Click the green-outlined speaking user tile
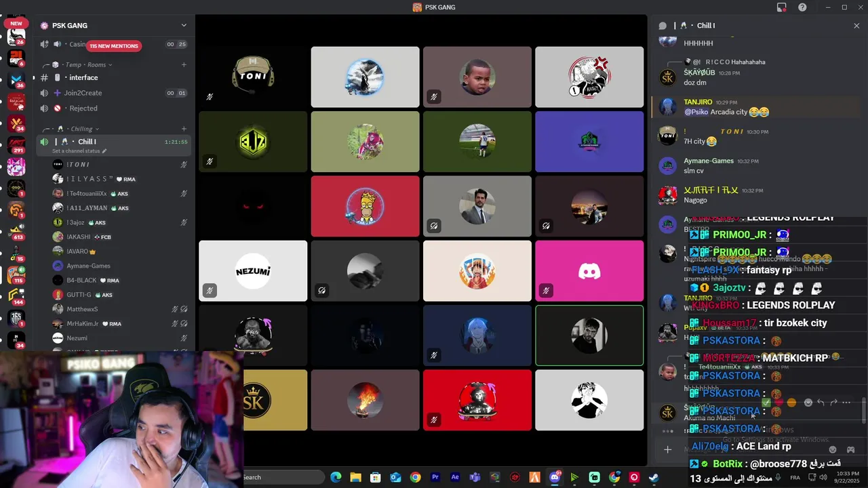The width and height of the screenshot is (868, 488). pyautogui.click(x=589, y=335)
